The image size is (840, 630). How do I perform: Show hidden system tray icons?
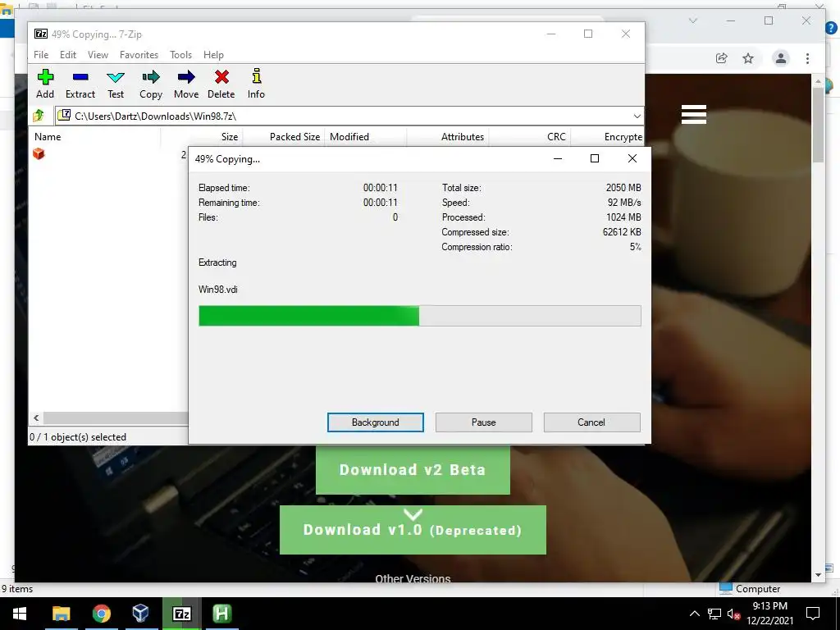(694, 614)
